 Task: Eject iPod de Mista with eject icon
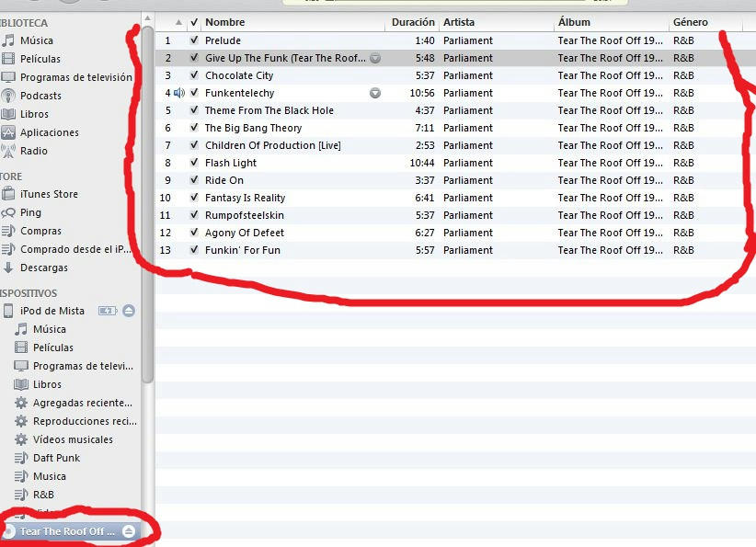coord(129,311)
